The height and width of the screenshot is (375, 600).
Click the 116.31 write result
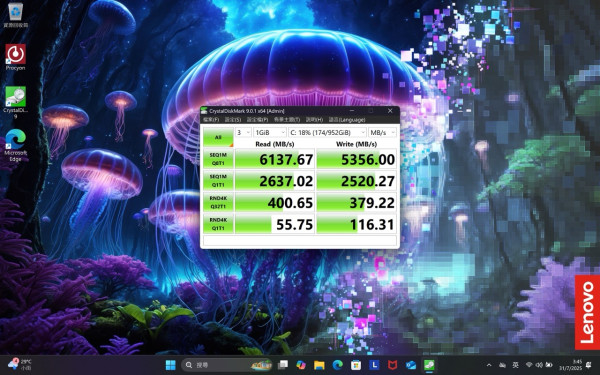[356, 224]
